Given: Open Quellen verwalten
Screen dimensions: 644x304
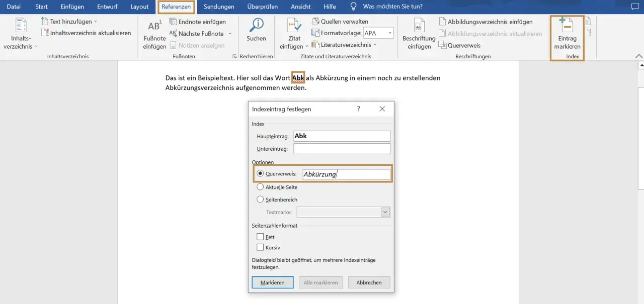Looking at the screenshot, I should pos(340,22).
